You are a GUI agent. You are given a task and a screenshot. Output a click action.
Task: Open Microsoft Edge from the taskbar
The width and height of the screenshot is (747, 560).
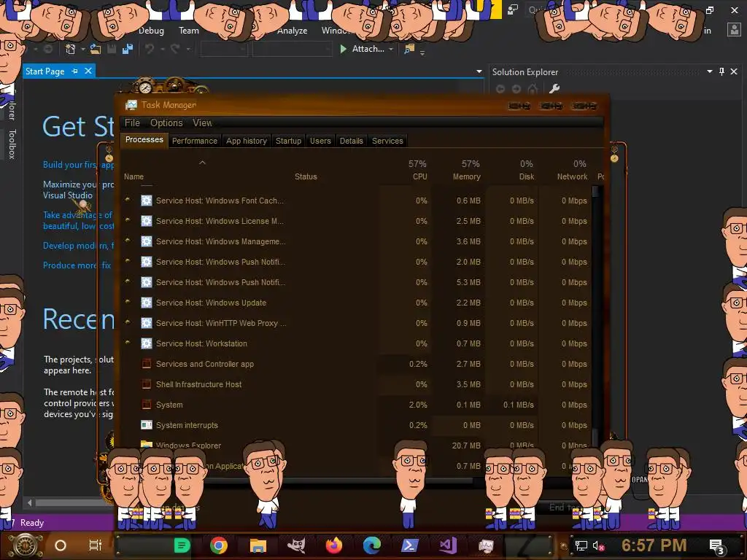click(371, 545)
